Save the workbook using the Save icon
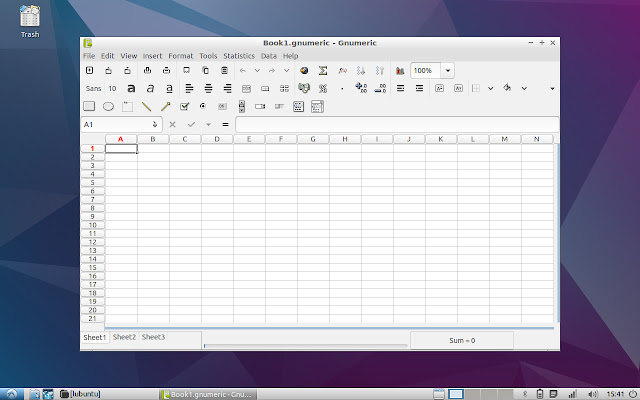Image resolution: width=640 pixels, height=400 pixels. coord(127,70)
